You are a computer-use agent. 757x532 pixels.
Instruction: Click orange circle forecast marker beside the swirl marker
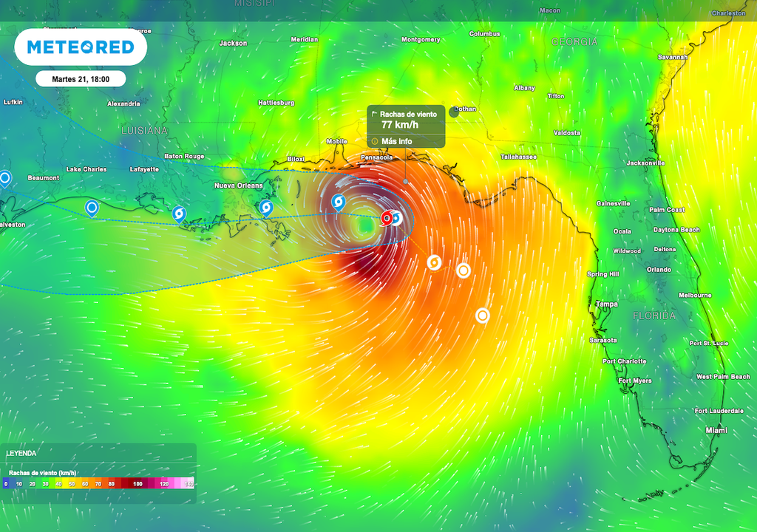[x=464, y=271]
